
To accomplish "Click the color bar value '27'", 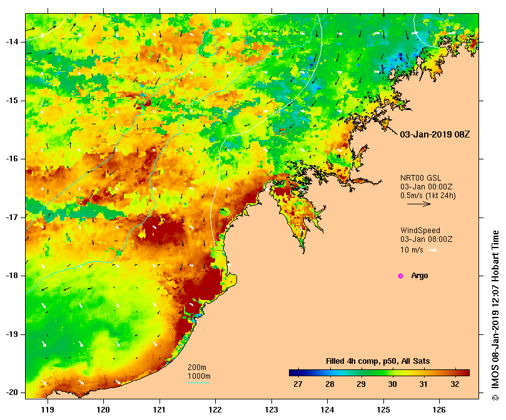I will [x=298, y=384].
